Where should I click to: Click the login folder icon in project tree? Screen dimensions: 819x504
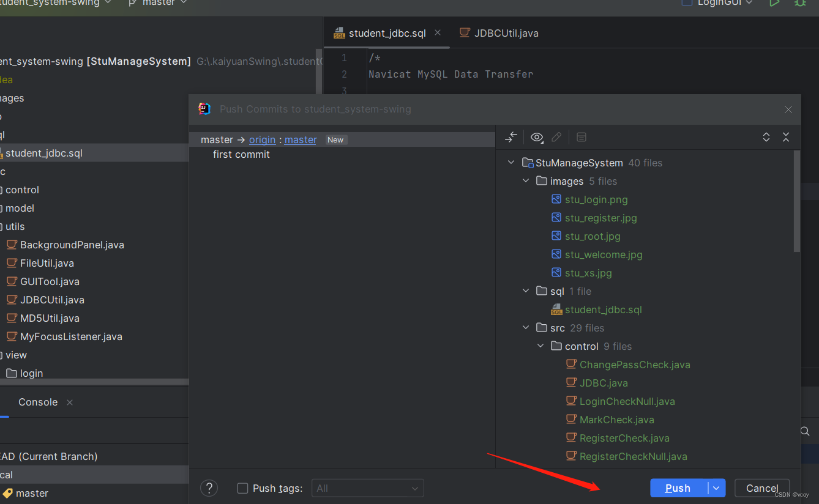coord(12,373)
